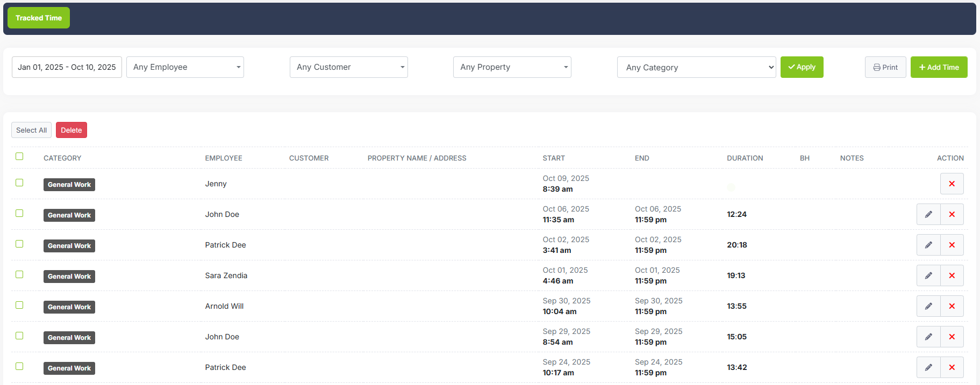Viewport: 980px width, 385px height.
Task: Click the Print button
Action: pos(885,67)
